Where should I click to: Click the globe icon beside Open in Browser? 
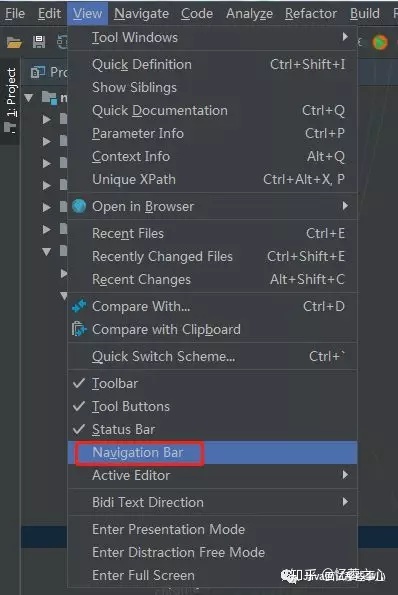click(x=79, y=206)
